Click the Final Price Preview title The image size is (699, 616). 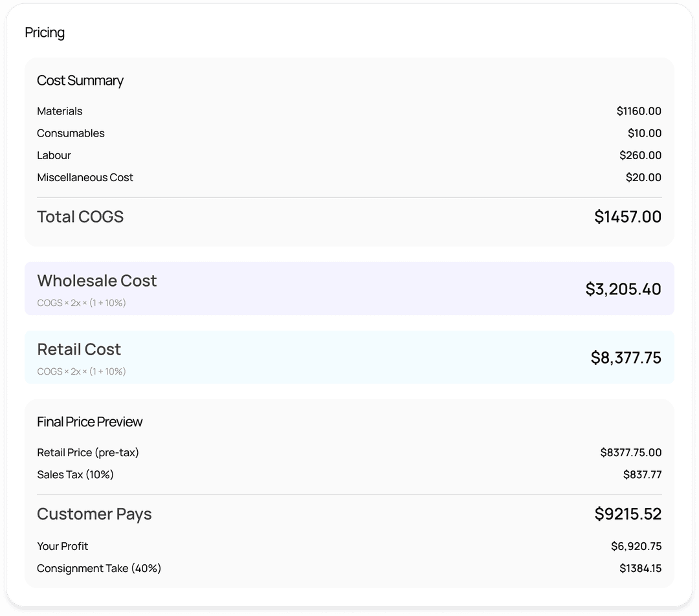pos(89,422)
